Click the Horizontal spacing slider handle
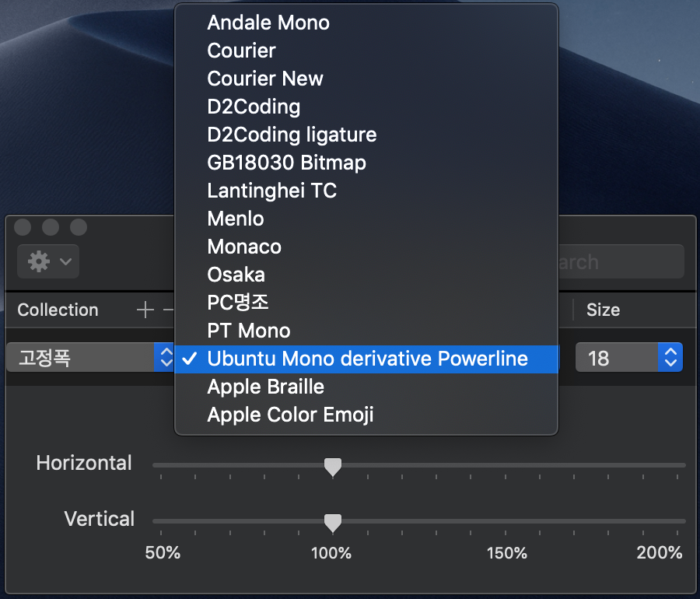This screenshot has height=599, width=700. [x=333, y=467]
